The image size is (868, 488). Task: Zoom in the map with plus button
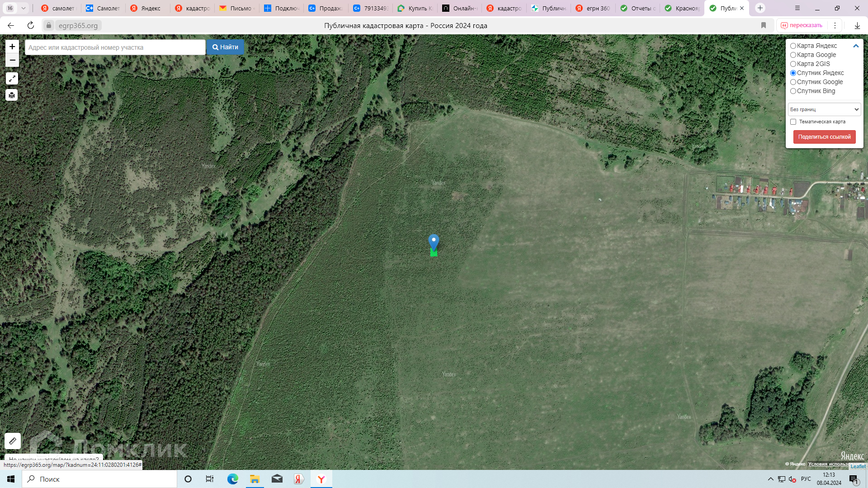[12, 47]
